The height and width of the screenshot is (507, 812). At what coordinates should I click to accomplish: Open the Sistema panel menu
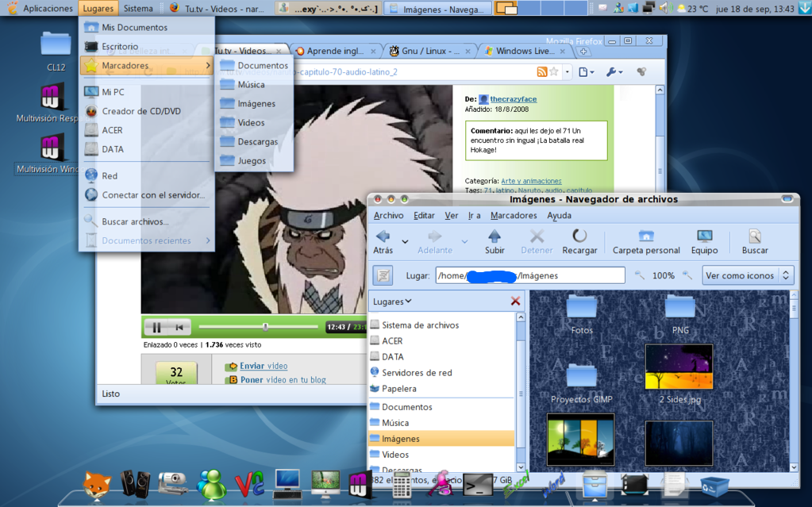tap(138, 8)
